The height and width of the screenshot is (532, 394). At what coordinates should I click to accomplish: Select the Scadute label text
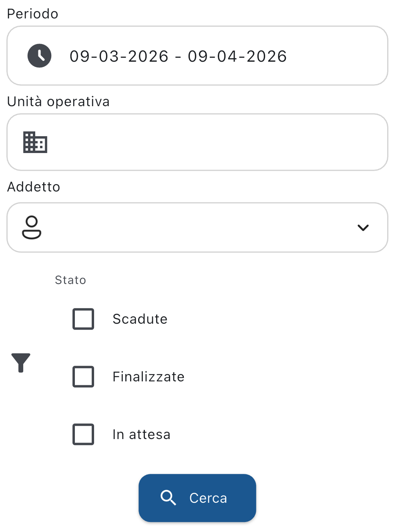click(x=140, y=319)
